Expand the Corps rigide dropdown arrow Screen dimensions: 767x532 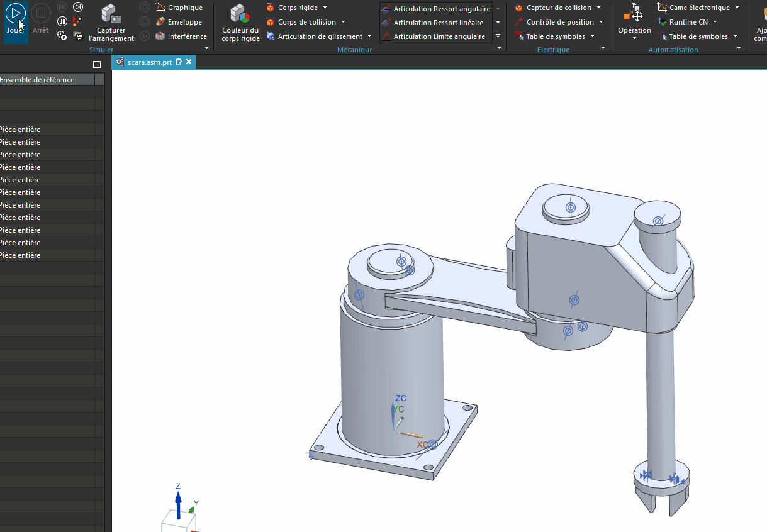325,8
